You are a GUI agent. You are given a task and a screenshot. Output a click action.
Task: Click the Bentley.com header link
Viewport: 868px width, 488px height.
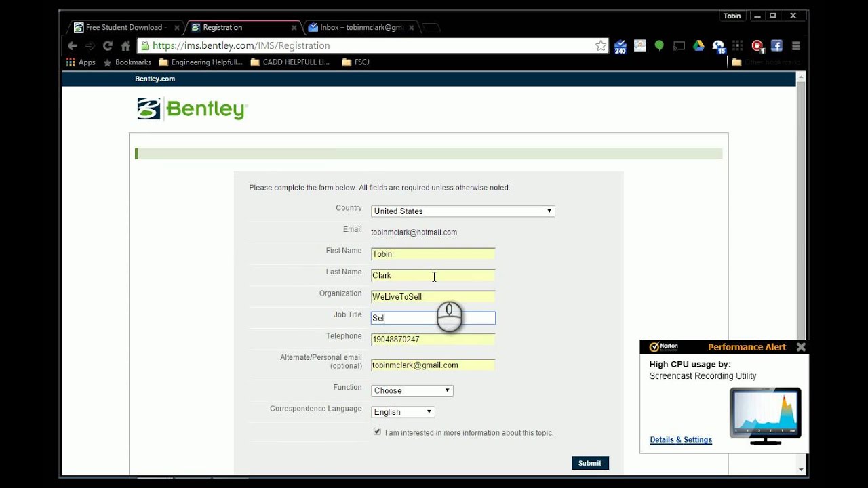click(x=155, y=79)
